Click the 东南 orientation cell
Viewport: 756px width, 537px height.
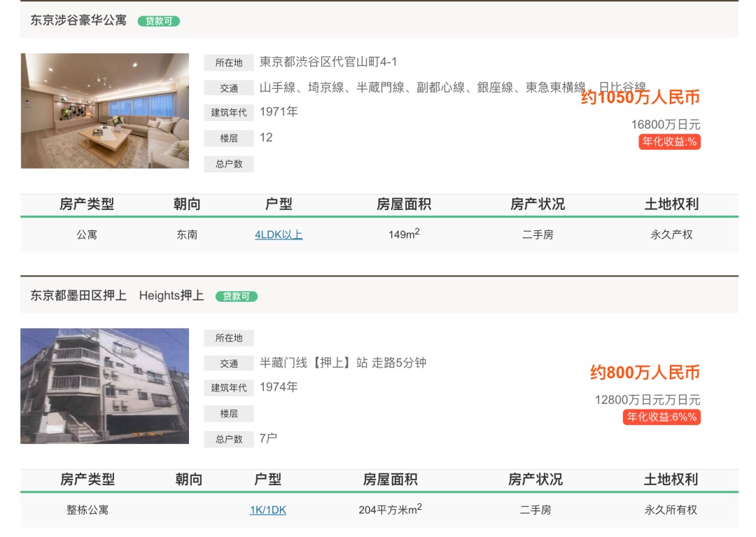[187, 235]
